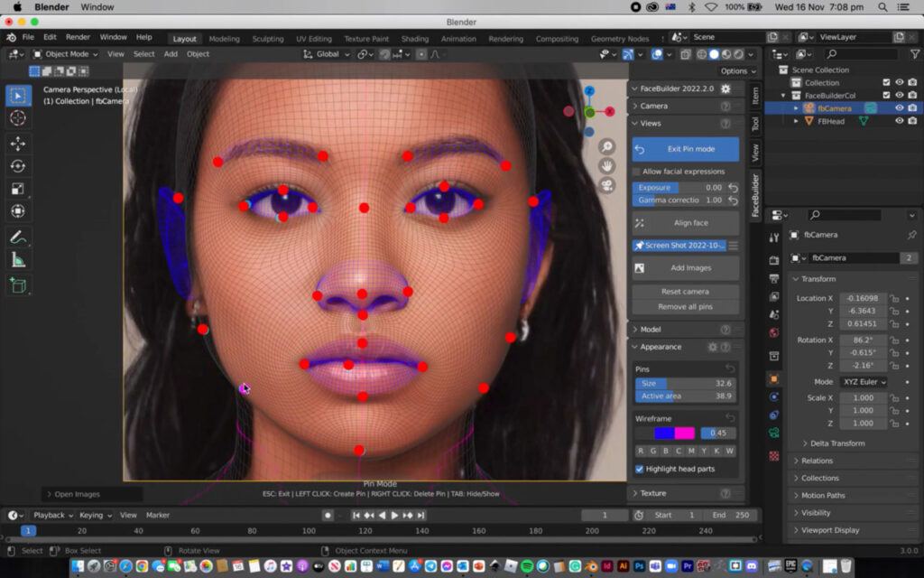Toggle camera view icon in viewport

click(607, 185)
